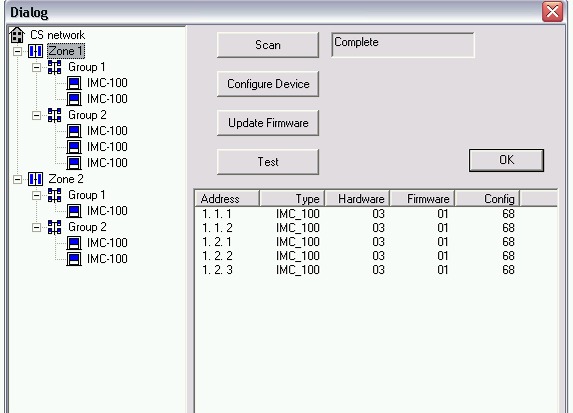Select last IMC-100 device icon in Zone 2
Screen dimensions: 573x413
tap(74, 259)
